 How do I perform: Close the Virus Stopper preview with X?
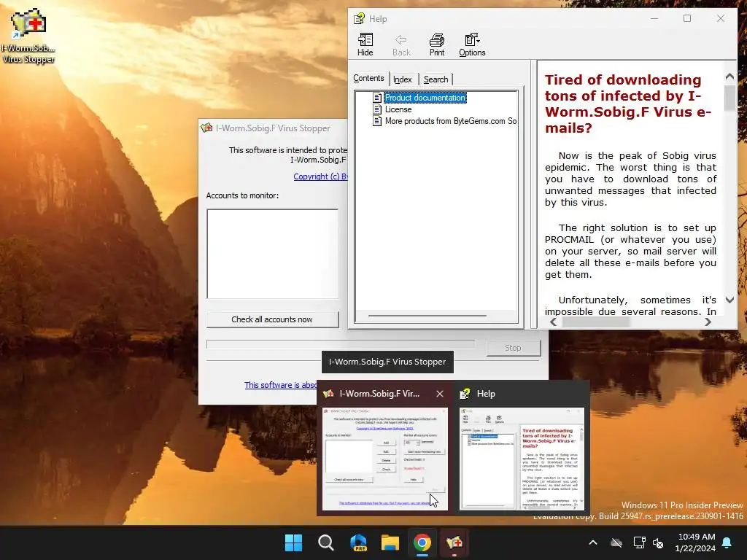pyautogui.click(x=440, y=394)
